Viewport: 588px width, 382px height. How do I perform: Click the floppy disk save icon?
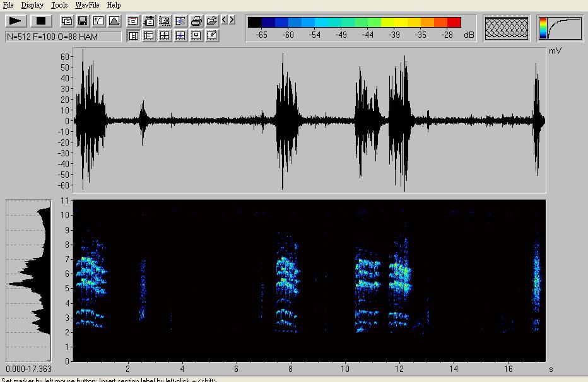(83, 21)
